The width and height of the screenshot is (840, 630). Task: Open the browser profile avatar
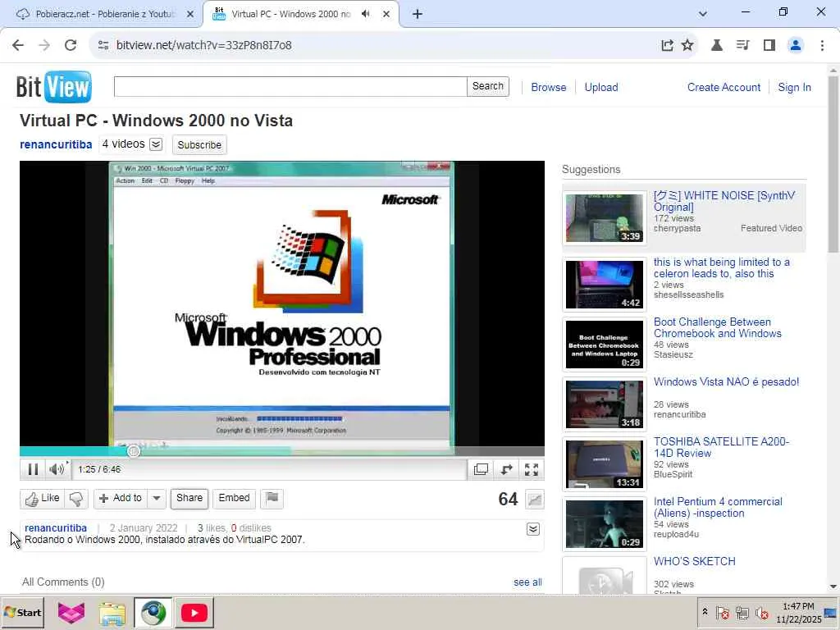(796, 45)
